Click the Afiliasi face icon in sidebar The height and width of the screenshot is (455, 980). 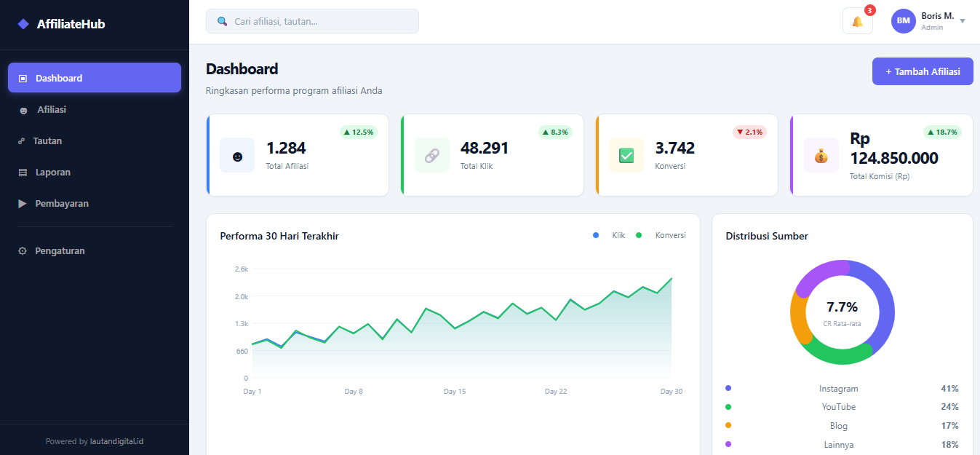(x=23, y=110)
